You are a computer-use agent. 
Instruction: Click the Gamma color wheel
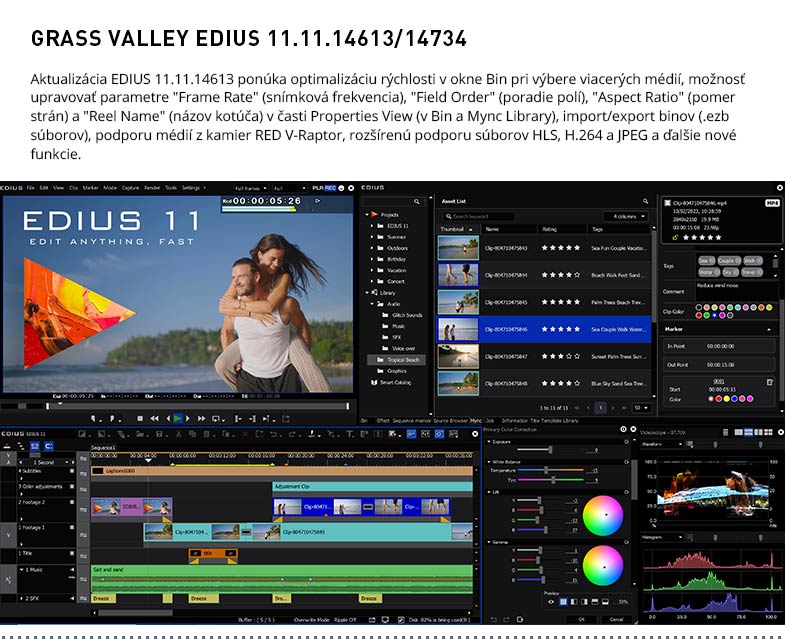(603, 565)
